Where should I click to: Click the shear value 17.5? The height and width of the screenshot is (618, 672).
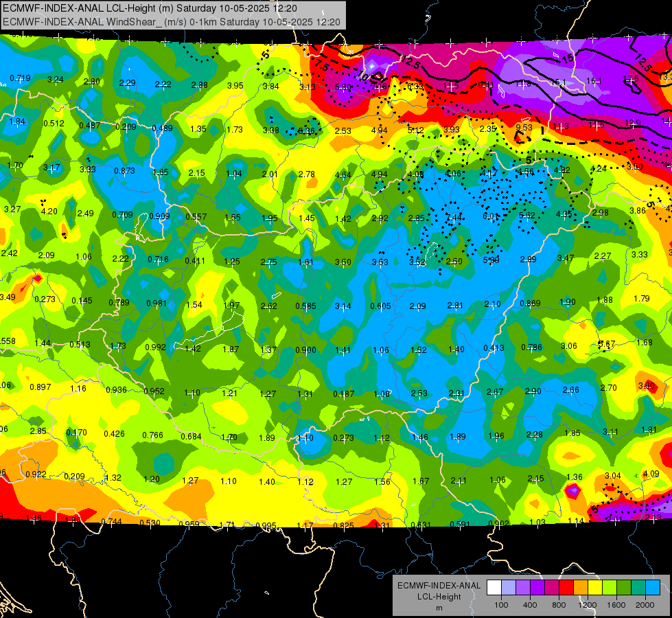[x=630, y=80]
